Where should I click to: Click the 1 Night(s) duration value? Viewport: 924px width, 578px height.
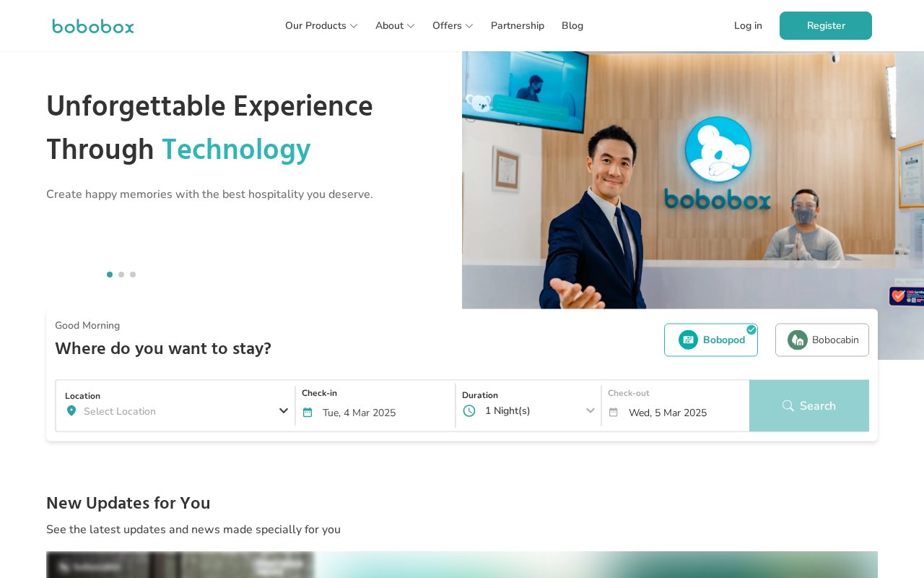tap(507, 410)
